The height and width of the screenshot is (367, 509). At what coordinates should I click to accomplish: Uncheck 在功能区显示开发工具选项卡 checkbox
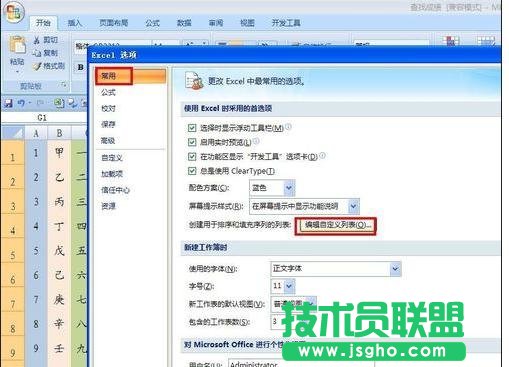pos(192,157)
